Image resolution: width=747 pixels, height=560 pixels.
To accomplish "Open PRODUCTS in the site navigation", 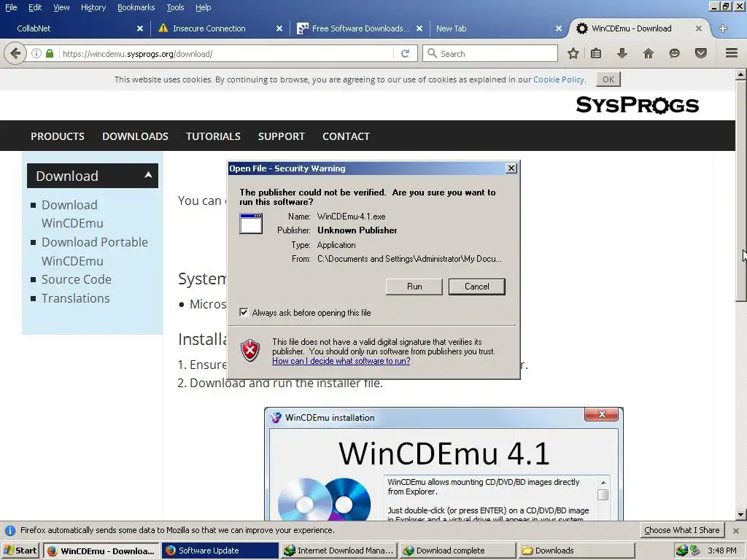I will pos(58,136).
